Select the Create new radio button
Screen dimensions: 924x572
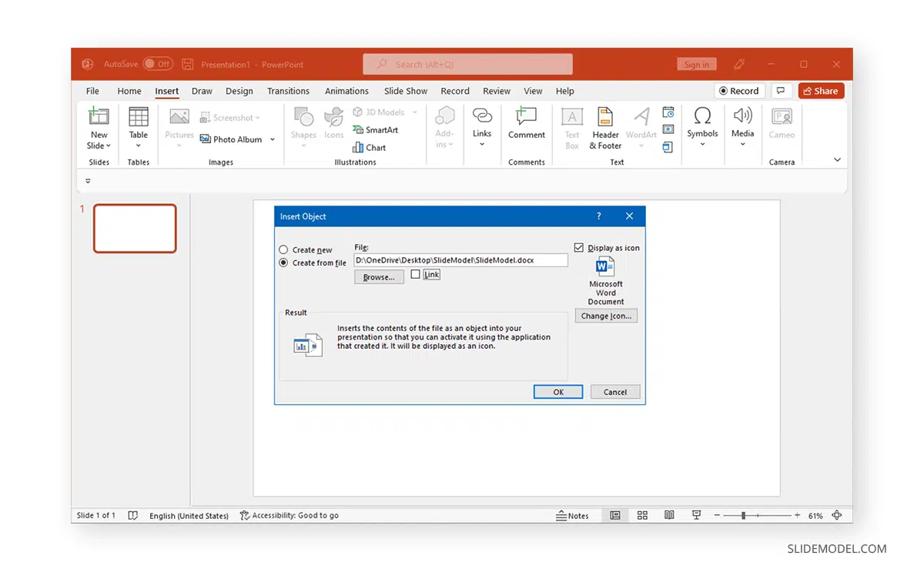tap(283, 250)
